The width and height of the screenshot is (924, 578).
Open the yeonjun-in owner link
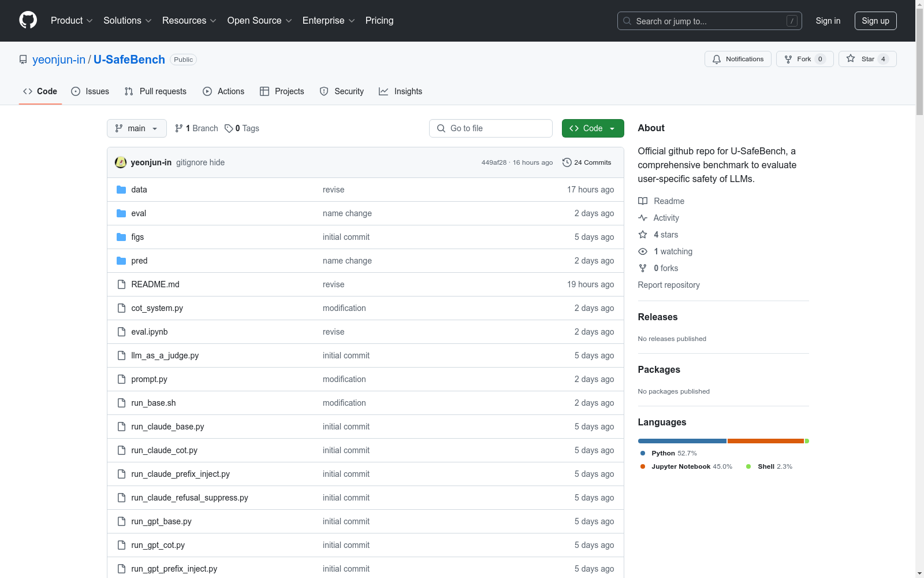click(x=59, y=60)
